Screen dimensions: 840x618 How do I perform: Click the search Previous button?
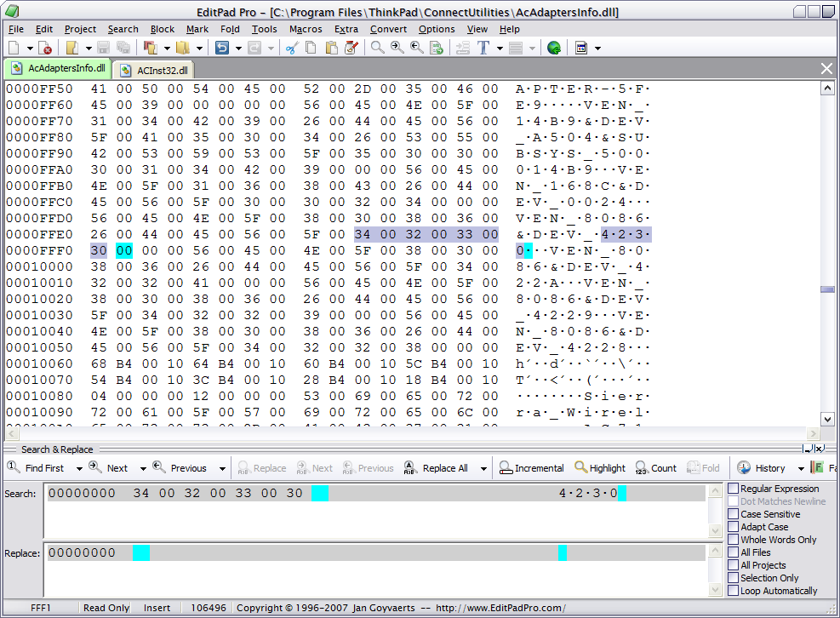[x=180, y=468]
